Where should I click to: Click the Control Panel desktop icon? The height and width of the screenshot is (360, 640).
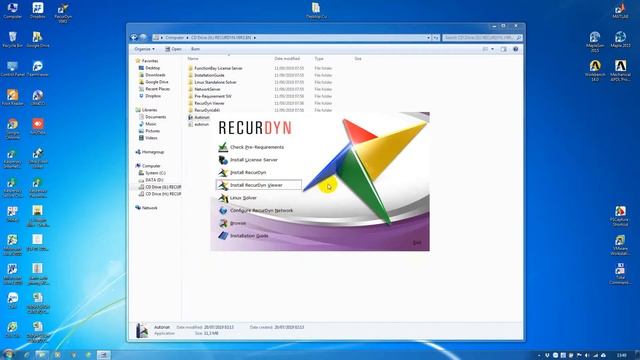[x=13, y=69]
